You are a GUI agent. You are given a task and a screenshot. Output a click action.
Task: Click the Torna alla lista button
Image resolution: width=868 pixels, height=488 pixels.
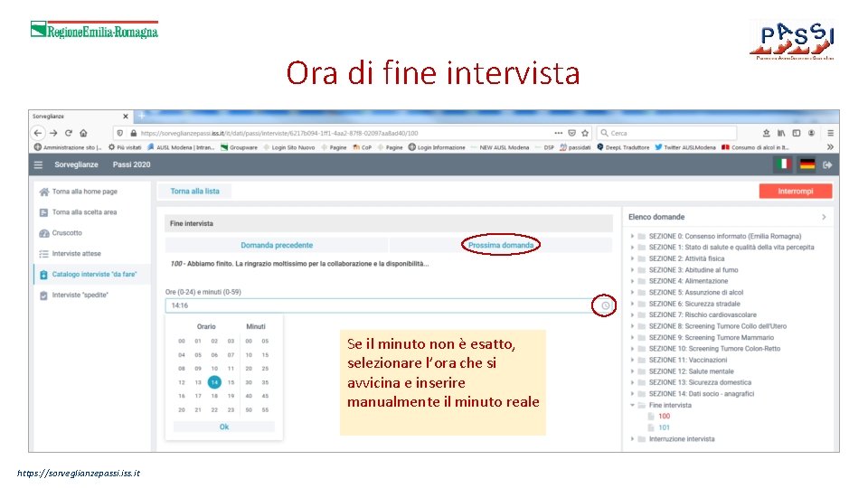[x=195, y=191]
